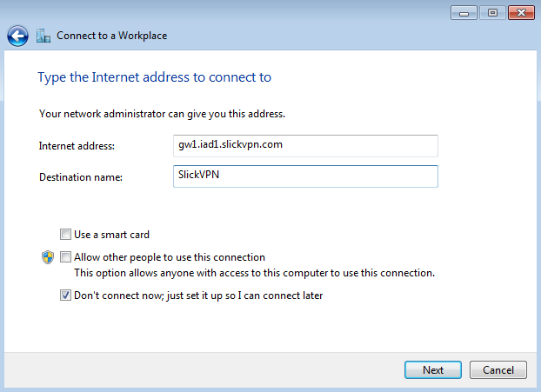Screen dimensions: 541x392
Task: Click the 'This option allows anyone' description text
Action: [254, 273]
